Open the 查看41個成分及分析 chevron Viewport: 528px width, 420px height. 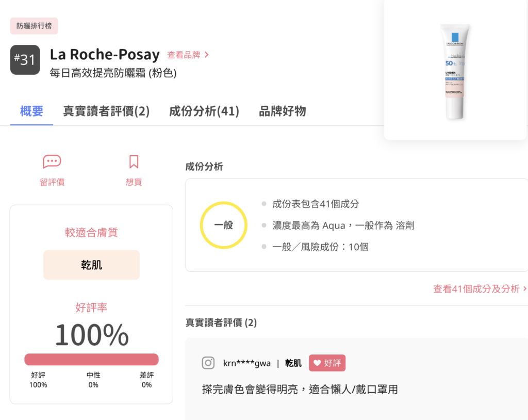tap(524, 289)
